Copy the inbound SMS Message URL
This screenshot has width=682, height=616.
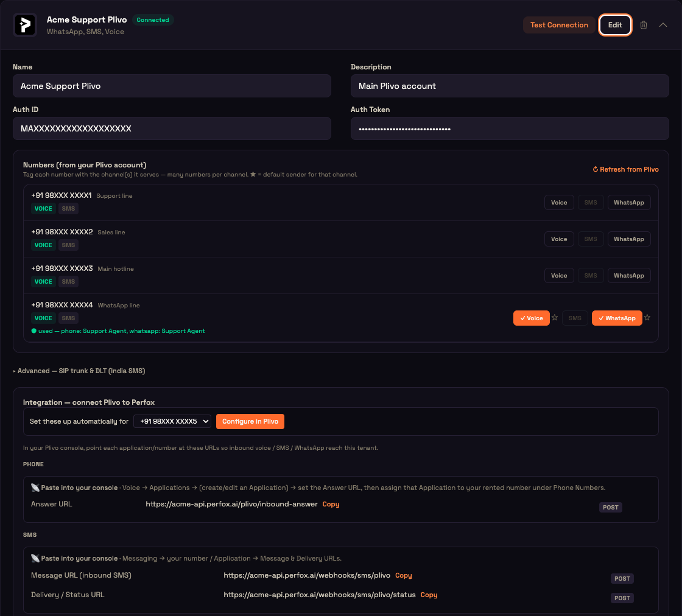coord(403,576)
